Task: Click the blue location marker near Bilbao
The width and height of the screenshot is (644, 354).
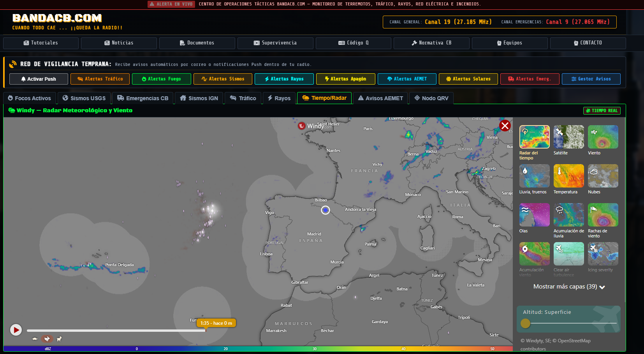Action: (326, 210)
